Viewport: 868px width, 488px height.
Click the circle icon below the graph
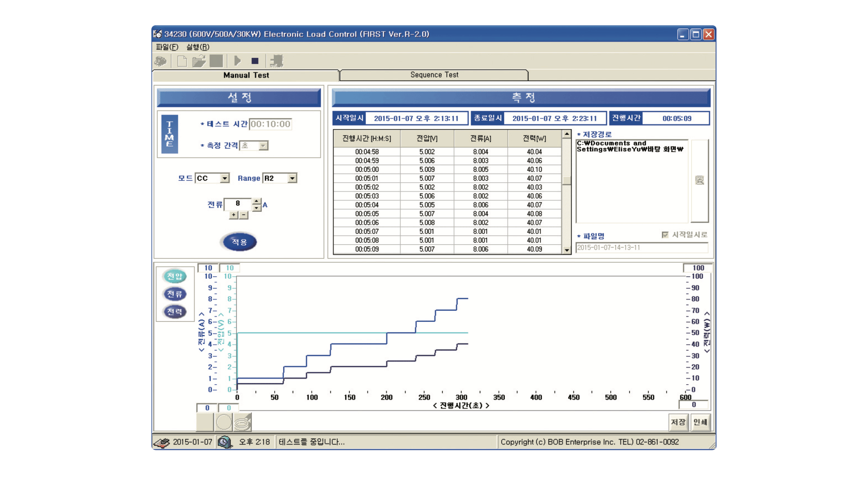pyautogui.click(x=224, y=422)
